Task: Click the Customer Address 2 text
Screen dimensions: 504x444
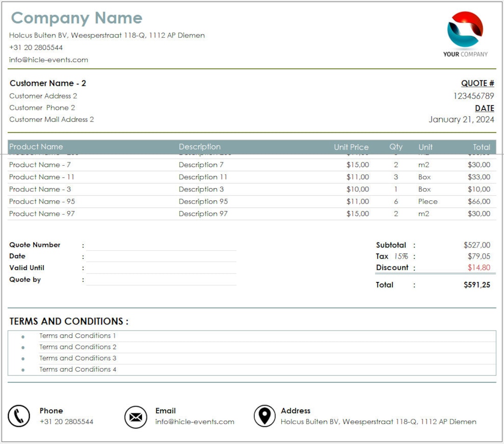Action: coord(43,96)
